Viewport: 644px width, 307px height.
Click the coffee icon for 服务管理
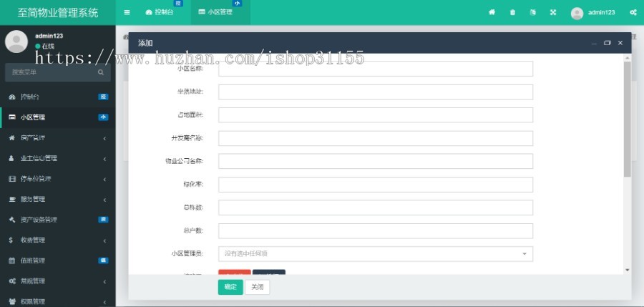click(x=12, y=200)
